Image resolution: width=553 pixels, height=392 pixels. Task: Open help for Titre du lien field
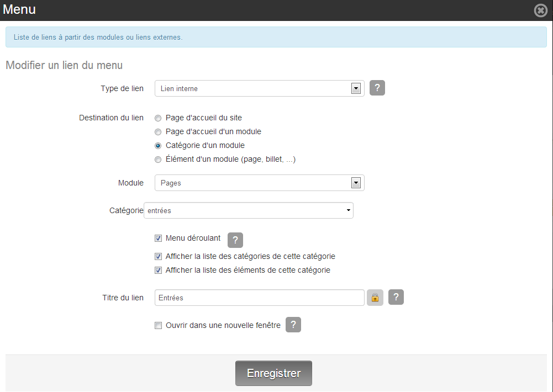(396, 297)
